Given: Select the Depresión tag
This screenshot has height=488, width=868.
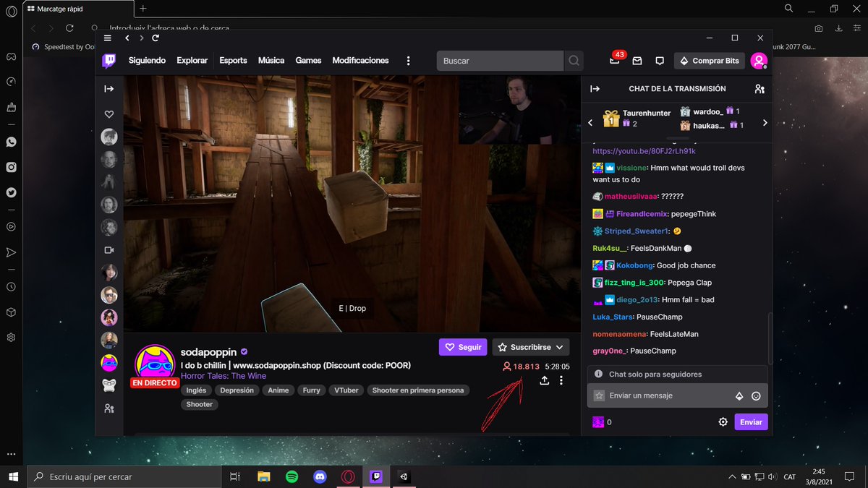Looking at the screenshot, I should coord(237,390).
